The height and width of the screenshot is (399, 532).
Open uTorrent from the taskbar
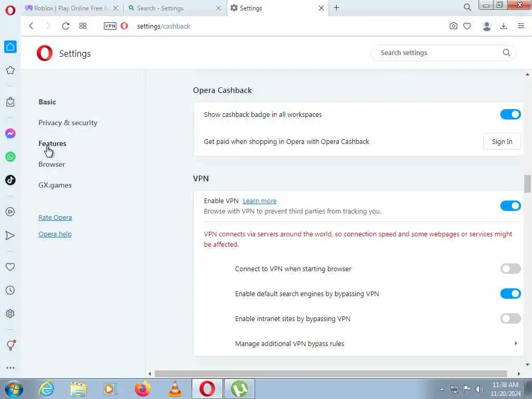pyautogui.click(x=240, y=389)
